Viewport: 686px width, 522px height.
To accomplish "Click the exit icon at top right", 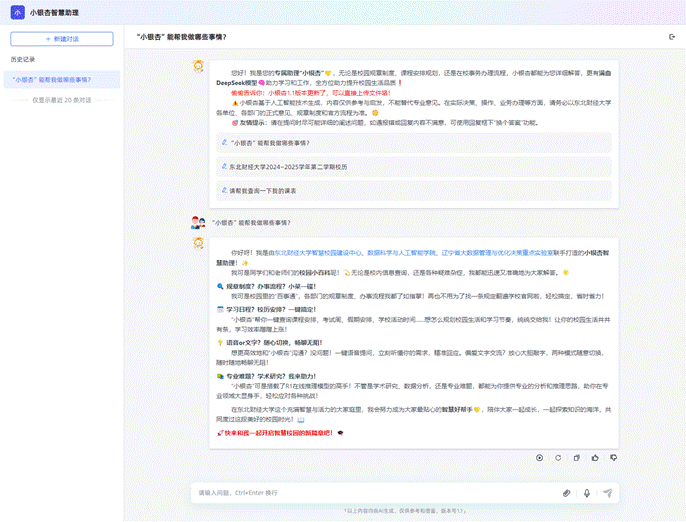I will [x=672, y=37].
